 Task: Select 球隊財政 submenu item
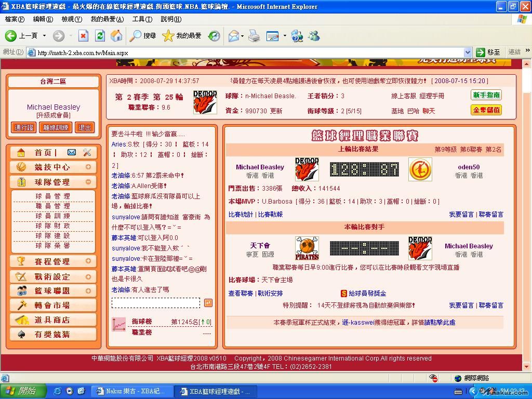(53, 226)
